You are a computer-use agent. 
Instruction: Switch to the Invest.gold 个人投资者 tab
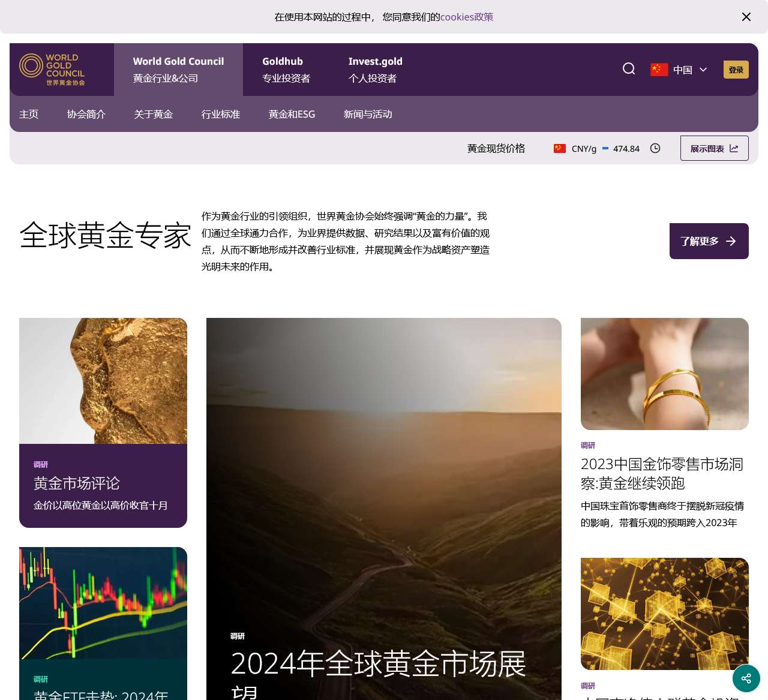tap(375, 70)
